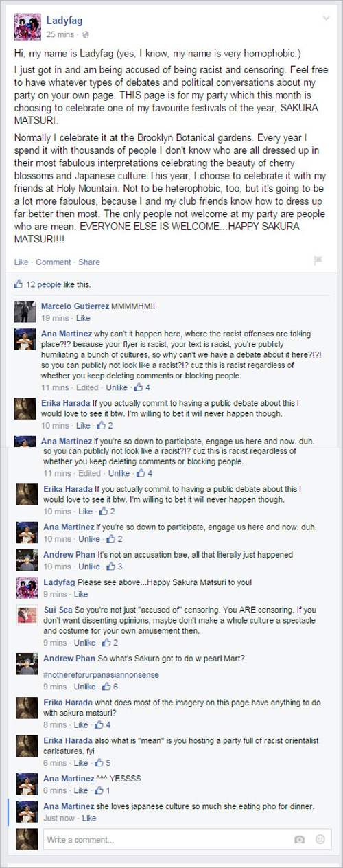Image resolution: width=343 pixels, height=868 pixels.
Task: Open Ladyfag's profile picture at post top
Action: (x=27, y=26)
